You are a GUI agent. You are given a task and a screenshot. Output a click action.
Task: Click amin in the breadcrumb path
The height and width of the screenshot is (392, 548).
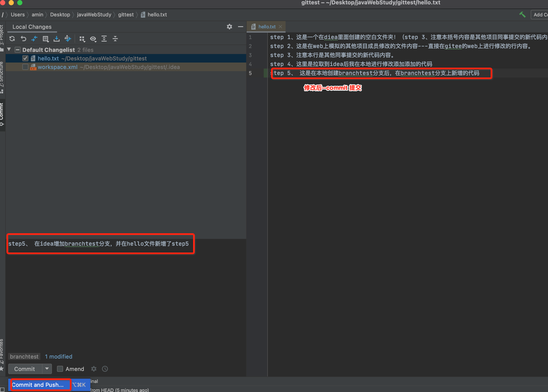tap(37, 15)
